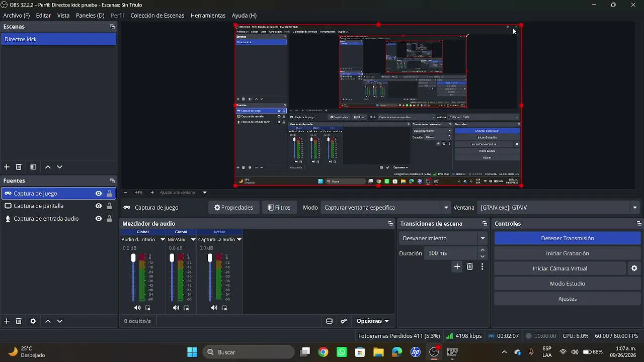Image resolution: width=644 pixels, height=362 pixels.
Task: Click the Ajustes button in Controles
Action: pyautogui.click(x=568, y=299)
